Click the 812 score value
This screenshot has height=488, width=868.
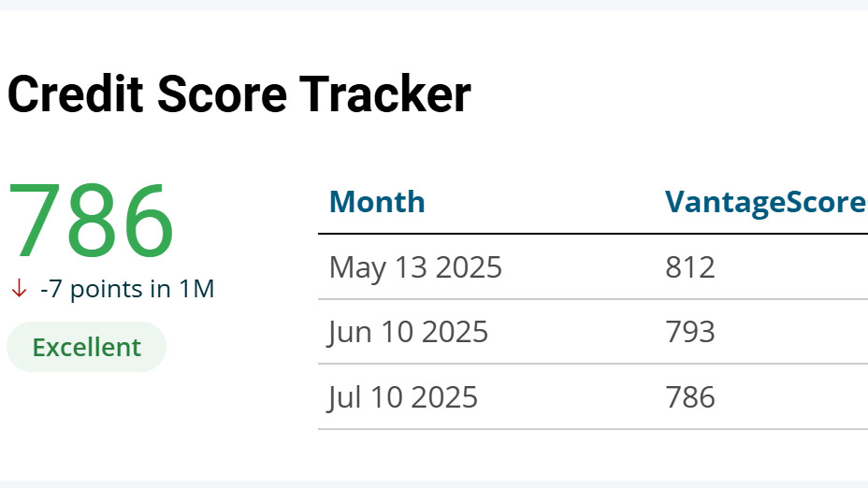690,268
